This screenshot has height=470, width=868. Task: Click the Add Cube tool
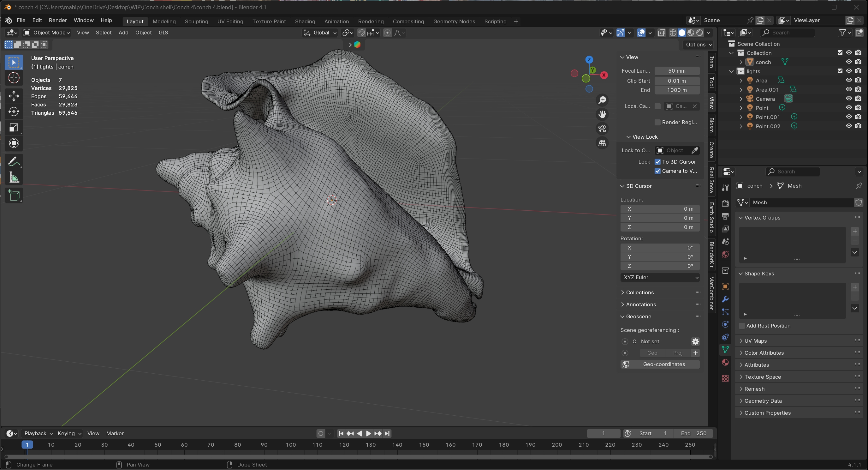14,195
